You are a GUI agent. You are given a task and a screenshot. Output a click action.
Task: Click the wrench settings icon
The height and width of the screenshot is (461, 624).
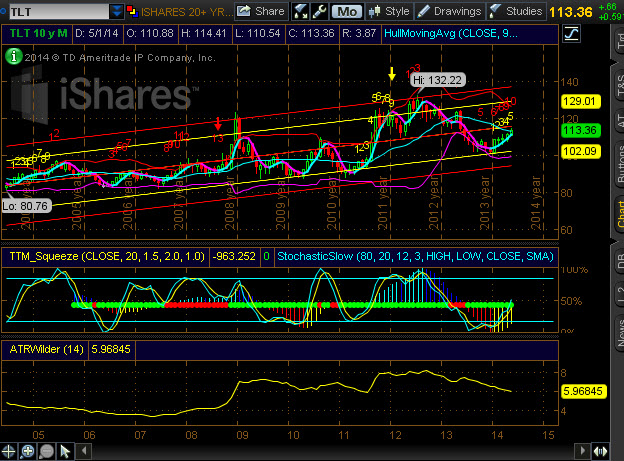point(320,12)
